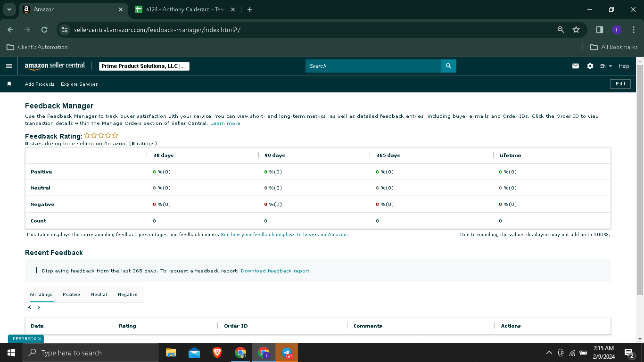Click the Order ID column header

(x=236, y=326)
